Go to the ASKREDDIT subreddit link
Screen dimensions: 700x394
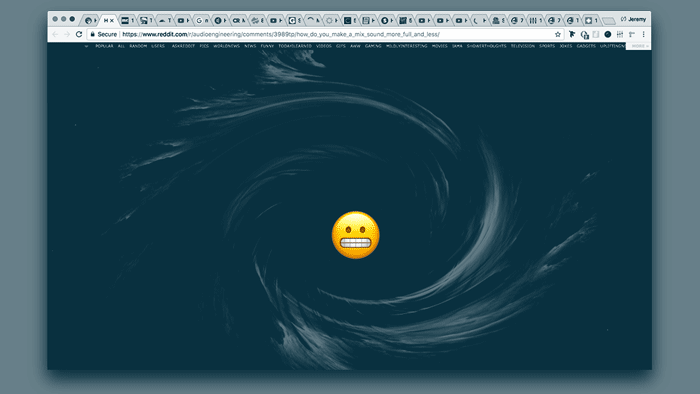183,46
